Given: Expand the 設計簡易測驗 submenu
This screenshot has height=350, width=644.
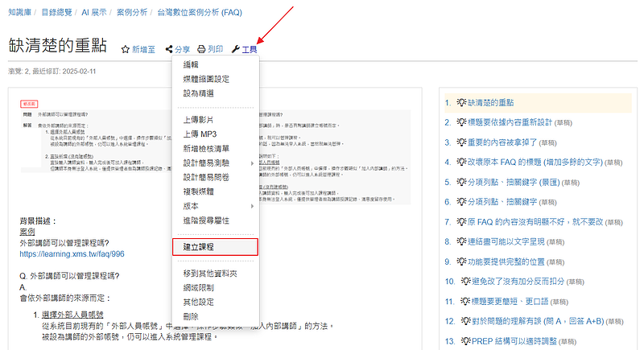Looking at the screenshot, I should pyautogui.click(x=215, y=163).
